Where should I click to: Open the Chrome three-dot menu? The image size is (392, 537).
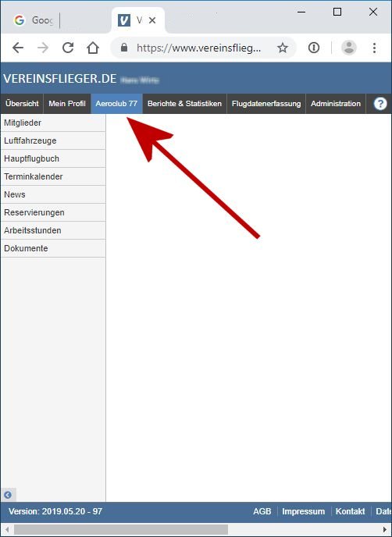tap(374, 48)
